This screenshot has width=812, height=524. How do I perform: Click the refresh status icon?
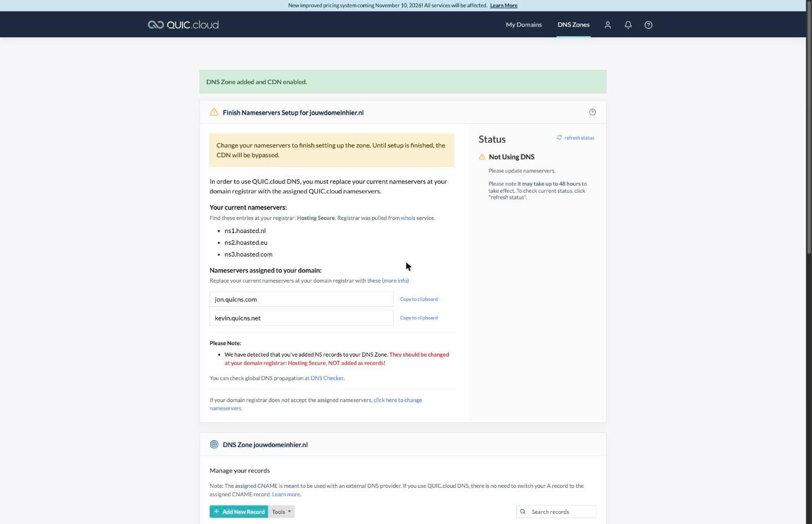559,137
